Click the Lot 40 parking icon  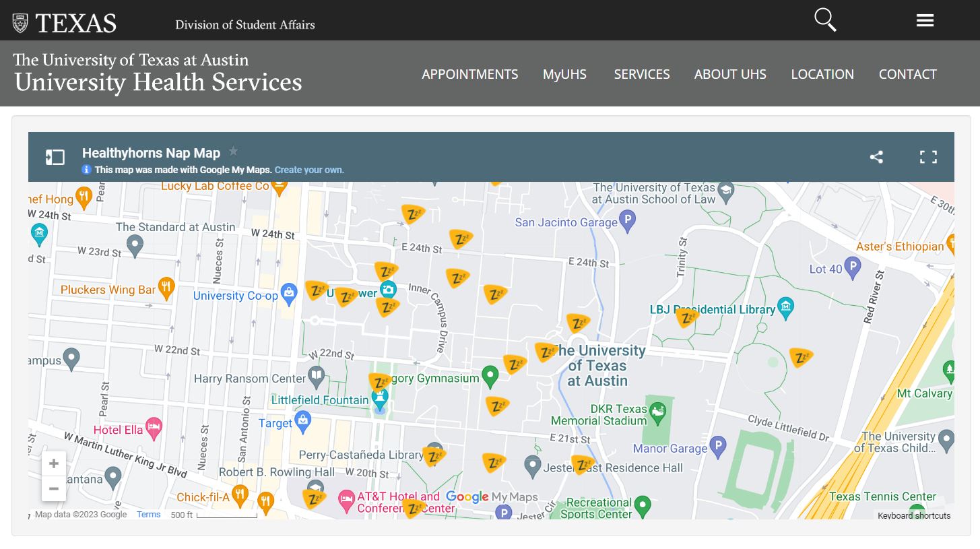coord(853,267)
